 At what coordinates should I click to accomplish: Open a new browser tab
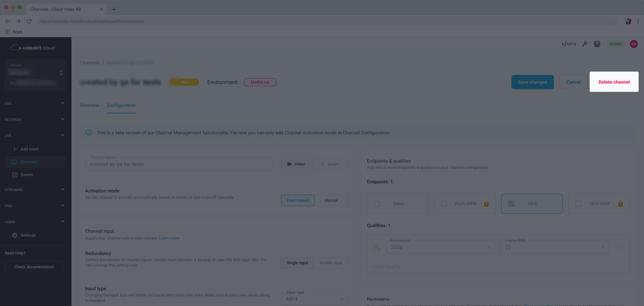(x=114, y=9)
